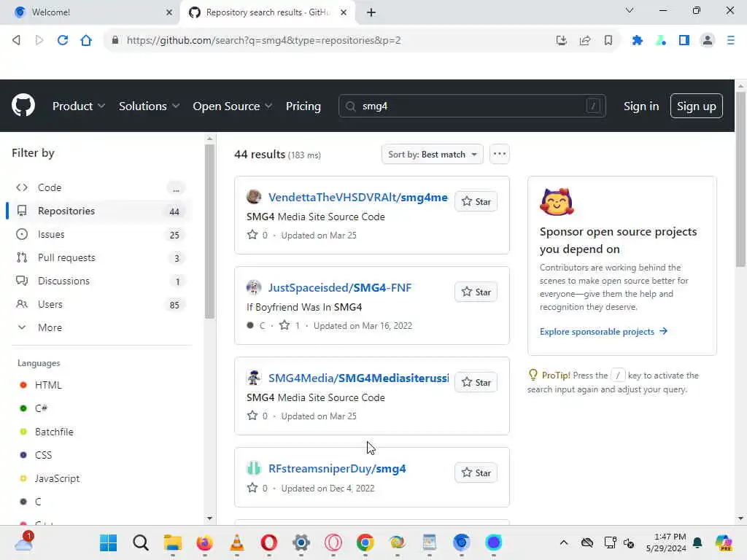Open browser tab list chevron
Screen dimensions: 747x560
click(630, 10)
